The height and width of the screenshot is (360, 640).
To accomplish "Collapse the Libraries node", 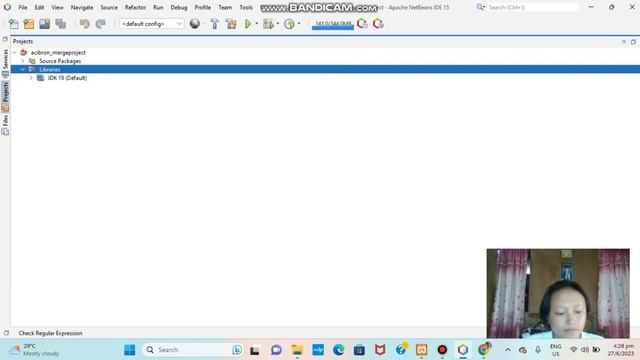I will [23, 69].
